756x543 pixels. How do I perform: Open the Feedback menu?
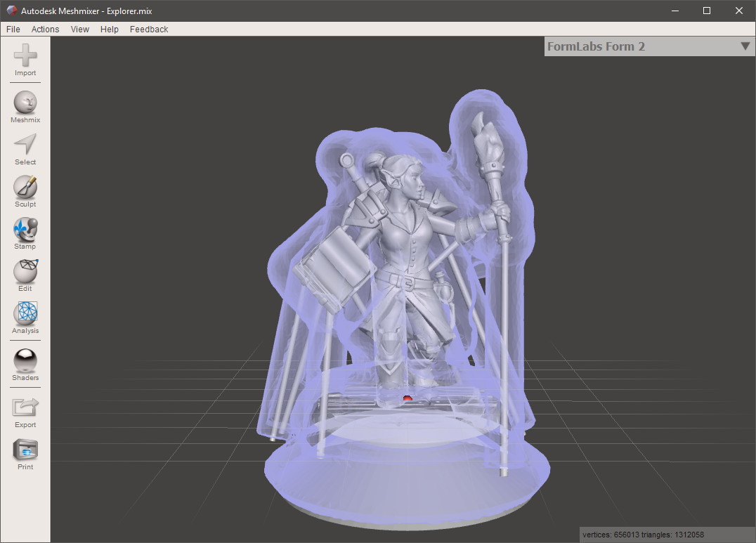click(149, 30)
